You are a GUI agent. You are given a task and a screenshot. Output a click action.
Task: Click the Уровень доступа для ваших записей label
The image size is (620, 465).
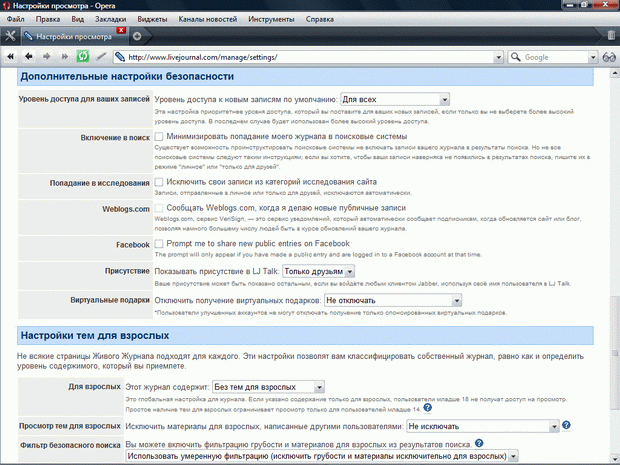click(84, 99)
